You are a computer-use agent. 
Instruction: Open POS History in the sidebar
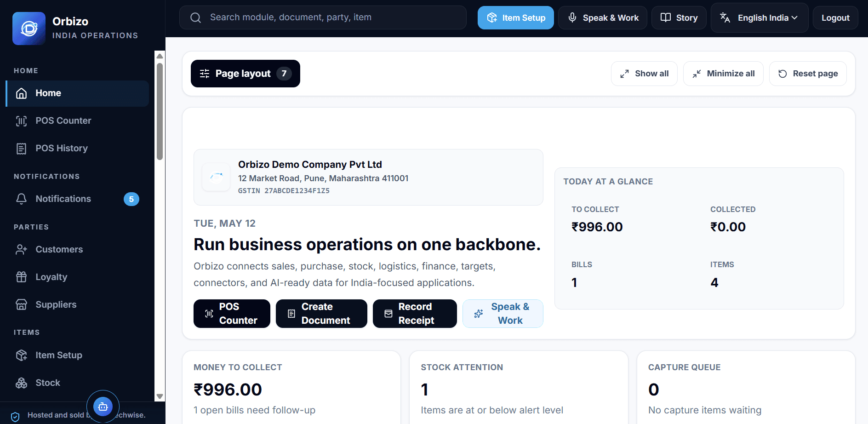pos(77,149)
